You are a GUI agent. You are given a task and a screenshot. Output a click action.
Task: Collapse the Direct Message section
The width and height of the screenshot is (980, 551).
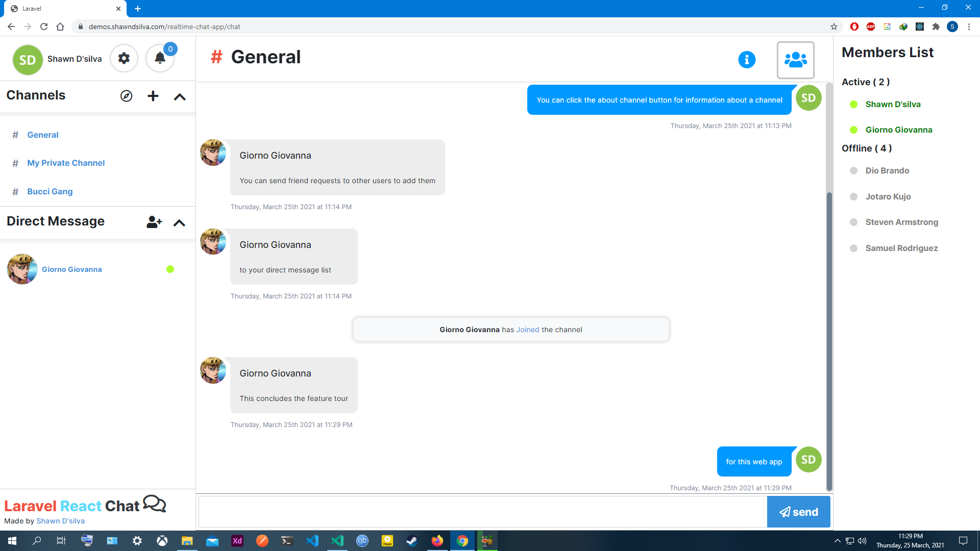tap(179, 222)
